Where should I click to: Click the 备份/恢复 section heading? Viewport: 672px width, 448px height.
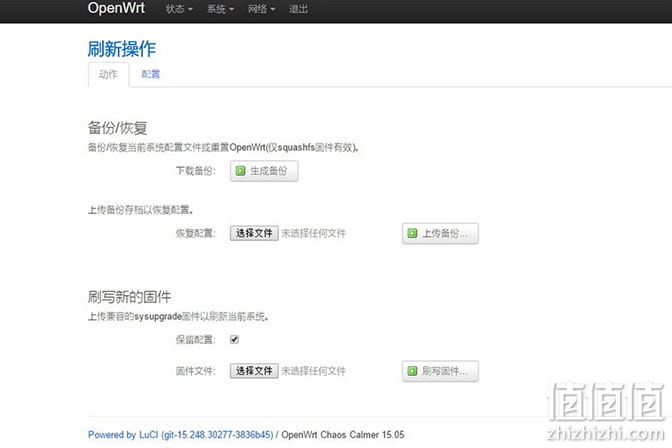click(117, 128)
